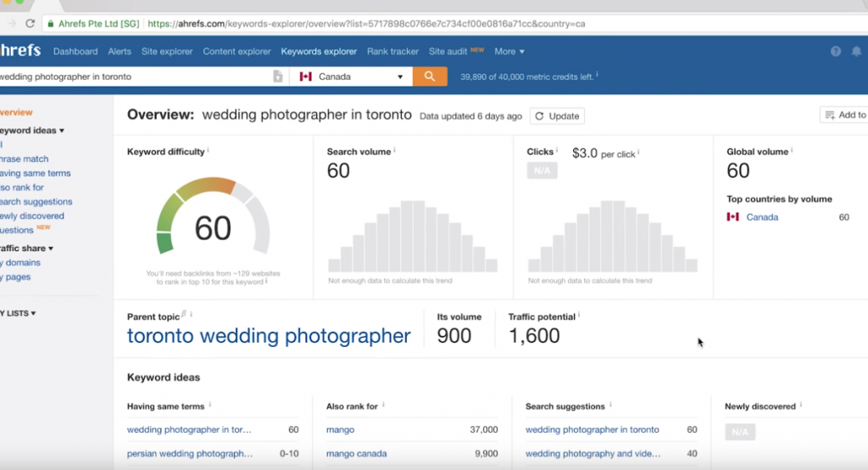Screen dimensions: 868x470
Task: Click the file upload icon in the search box
Action: tap(277, 76)
